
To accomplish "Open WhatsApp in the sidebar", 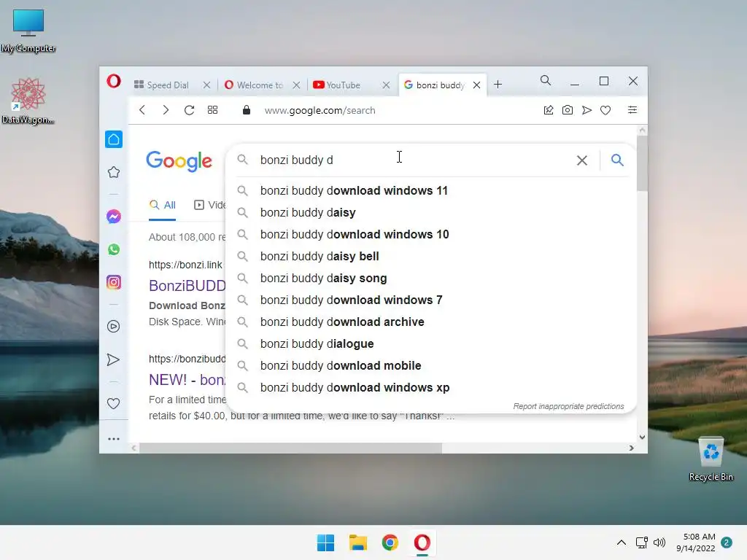I will pyautogui.click(x=113, y=249).
